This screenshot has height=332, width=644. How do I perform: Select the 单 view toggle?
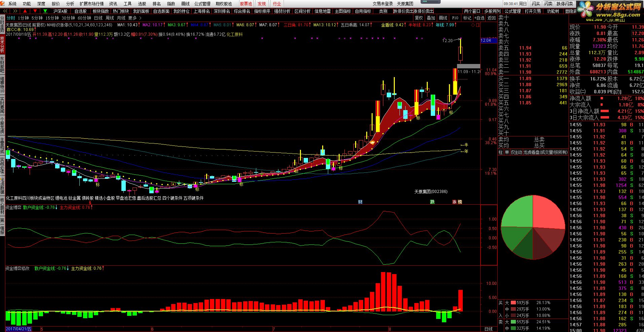tap(507, 152)
